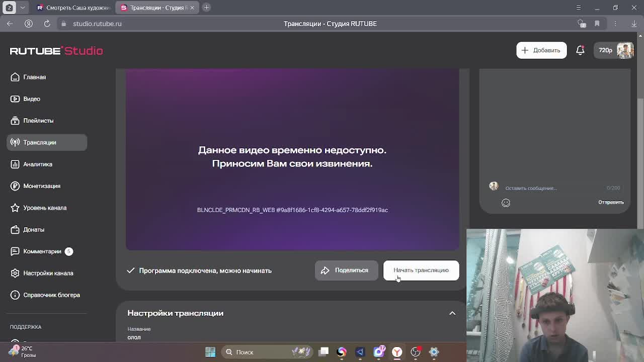Open Task View on the taskbar

(x=324, y=352)
